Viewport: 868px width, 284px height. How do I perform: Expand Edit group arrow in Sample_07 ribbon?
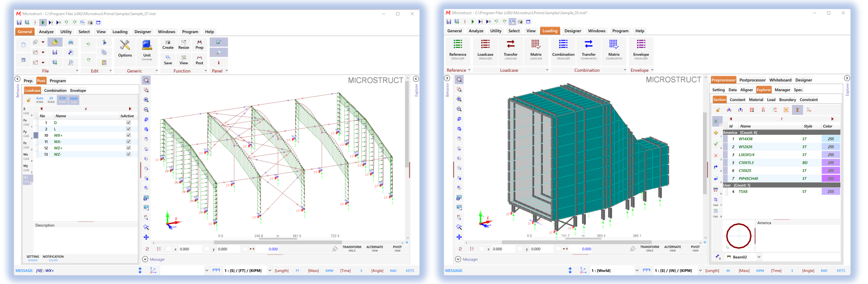110,71
